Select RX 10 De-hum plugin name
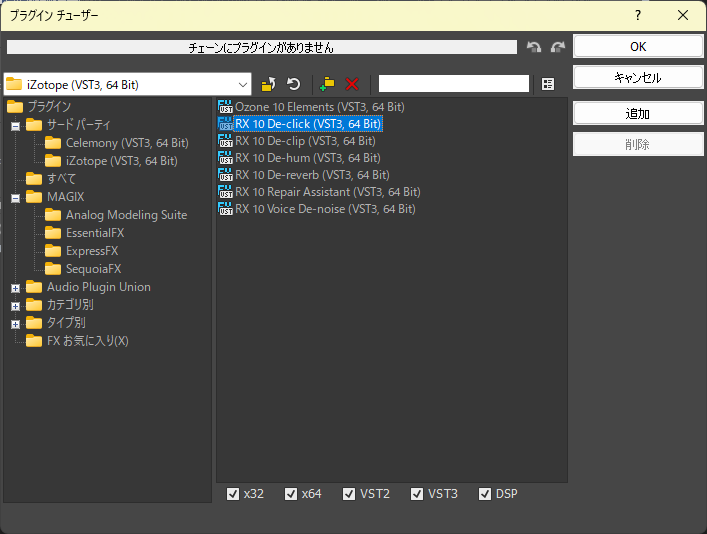This screenshot has width=707, height=534. (308, 158)
